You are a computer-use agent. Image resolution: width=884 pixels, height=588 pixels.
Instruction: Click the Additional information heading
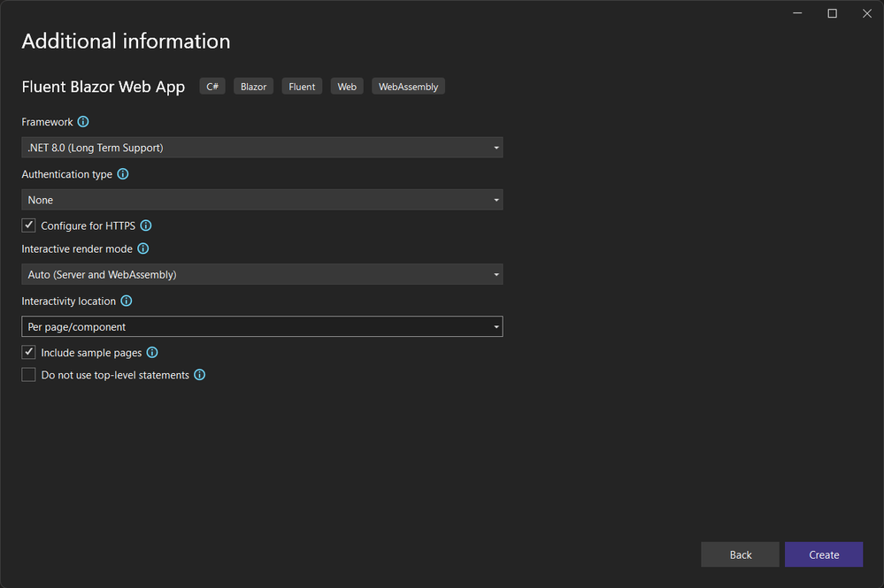coord(127,41)
